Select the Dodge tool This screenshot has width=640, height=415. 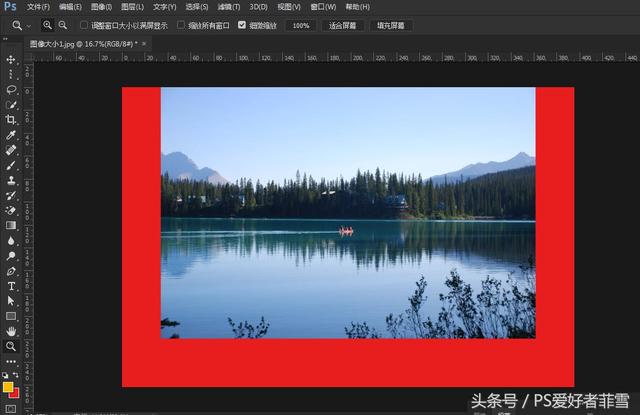(11, 256)
